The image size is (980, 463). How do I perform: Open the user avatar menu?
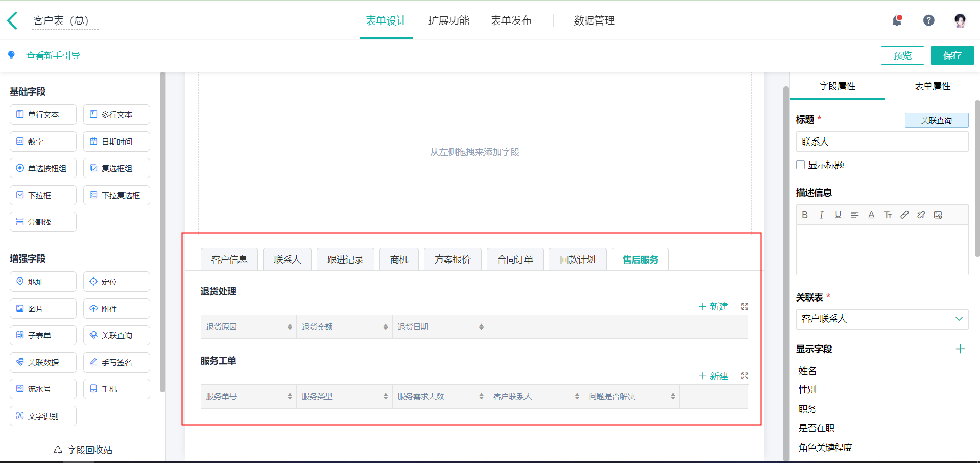pos(960,20)
